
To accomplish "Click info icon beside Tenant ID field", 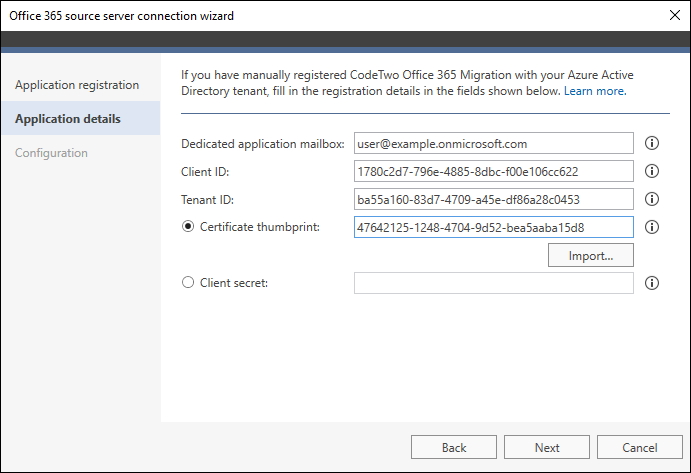I will coord(652,199).
